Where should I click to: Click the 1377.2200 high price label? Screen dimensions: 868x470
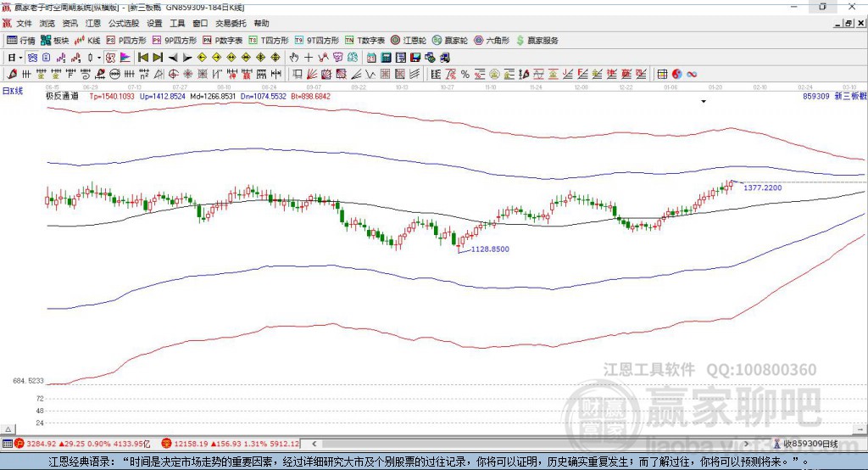tap(763, 187)
